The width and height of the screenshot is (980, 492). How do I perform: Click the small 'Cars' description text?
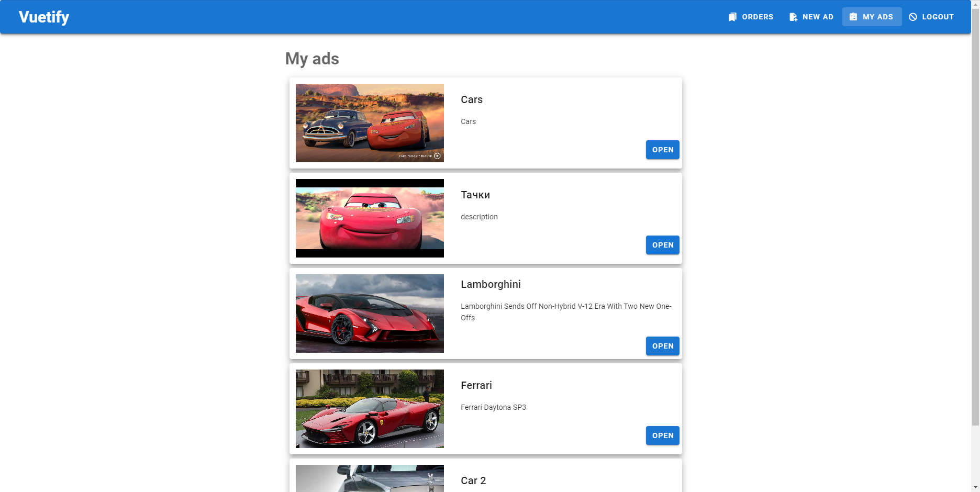pyautogui.click(x=468, y=121)
